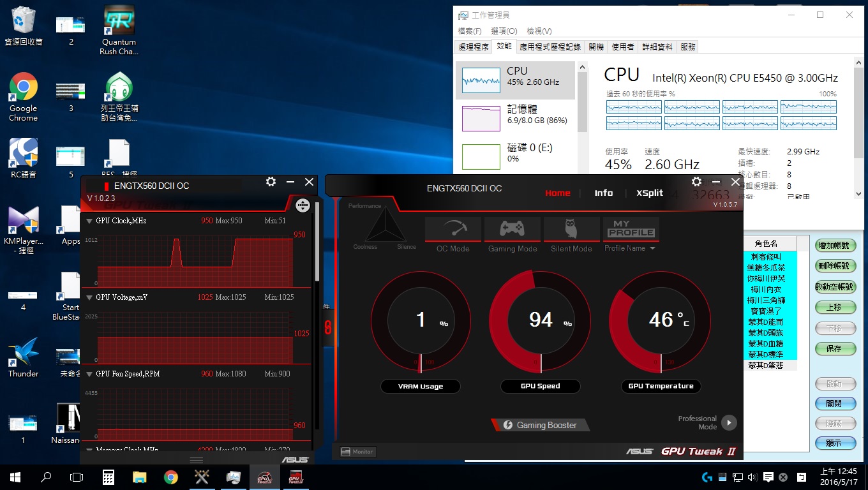Screen dimensions: 868x490
Task: Open File Explorer from taskbar
Action: [139, 477]
